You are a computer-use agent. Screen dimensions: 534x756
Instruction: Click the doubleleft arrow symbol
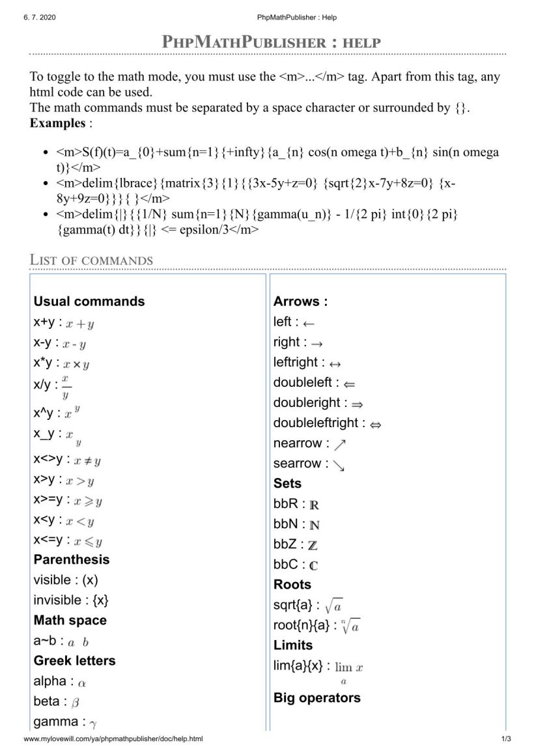pos(349,384)
